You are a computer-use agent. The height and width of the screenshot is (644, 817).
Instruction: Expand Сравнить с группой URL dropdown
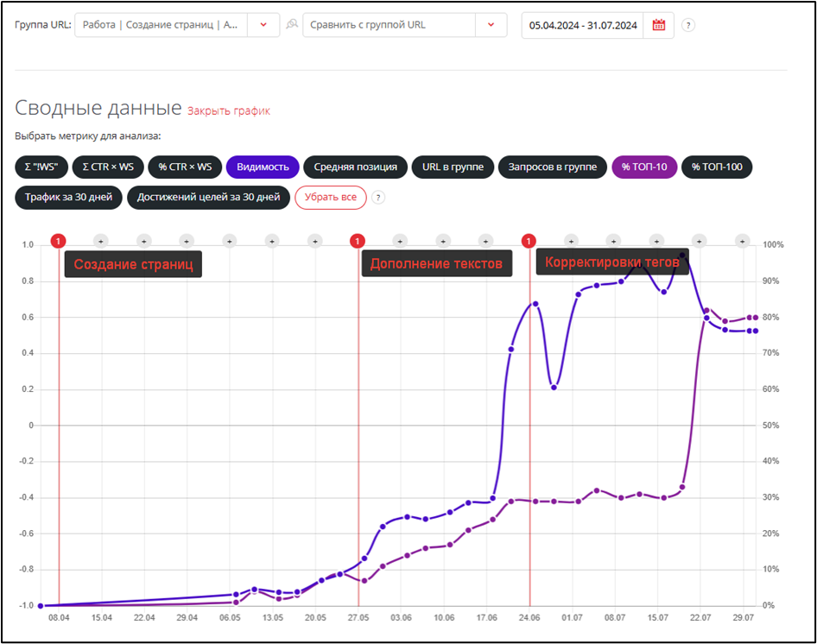491,25
